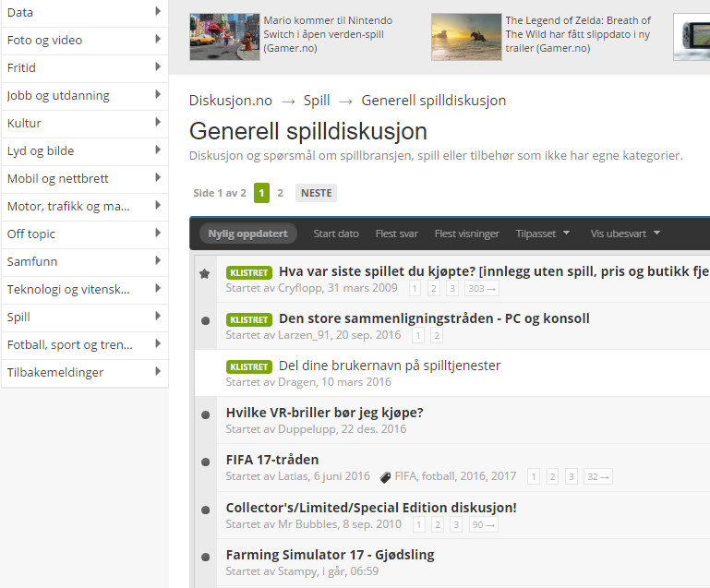Click Diskusjon.no breadcrumb link
The height and width of the screenshot is (588, 710).
tap(231, 100)
